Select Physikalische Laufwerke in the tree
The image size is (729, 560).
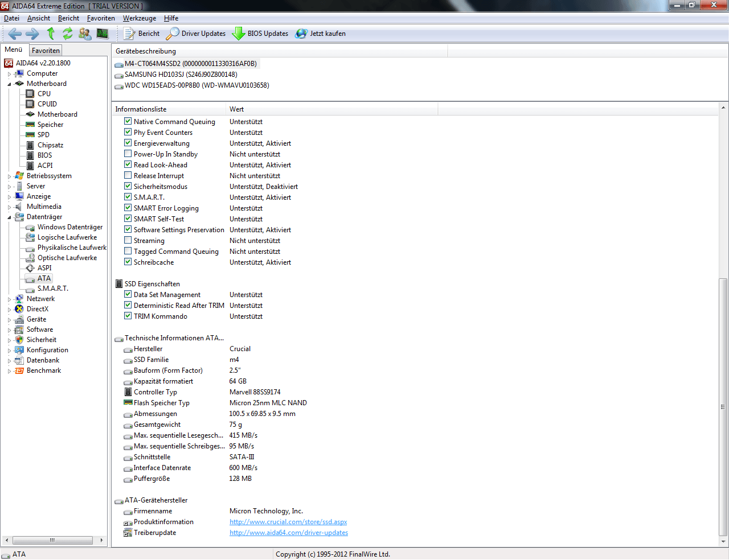[72, 248]
